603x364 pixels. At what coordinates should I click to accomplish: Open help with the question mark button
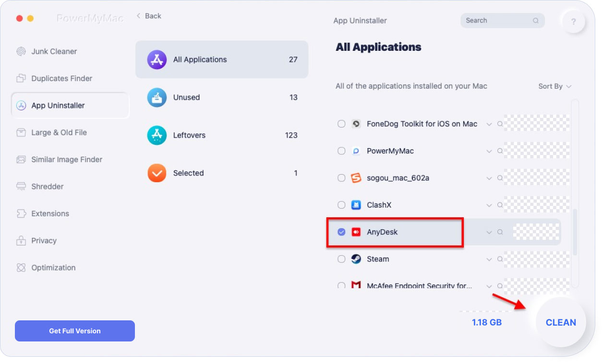point(574,22)
